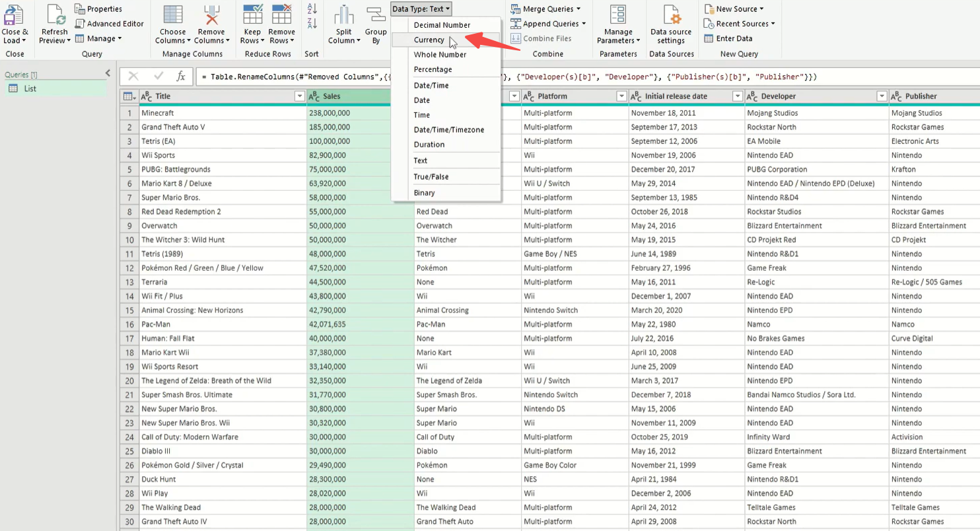The height and width of the screenshot is (531, 980).
Task: Choose Whole Number data type
Action: click(446, 55)
